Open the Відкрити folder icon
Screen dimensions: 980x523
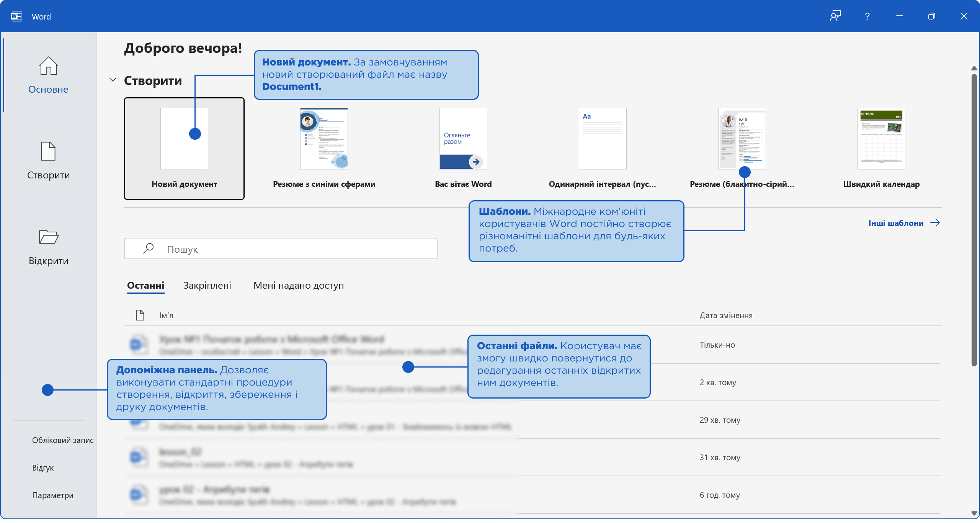tap(48, 237)
